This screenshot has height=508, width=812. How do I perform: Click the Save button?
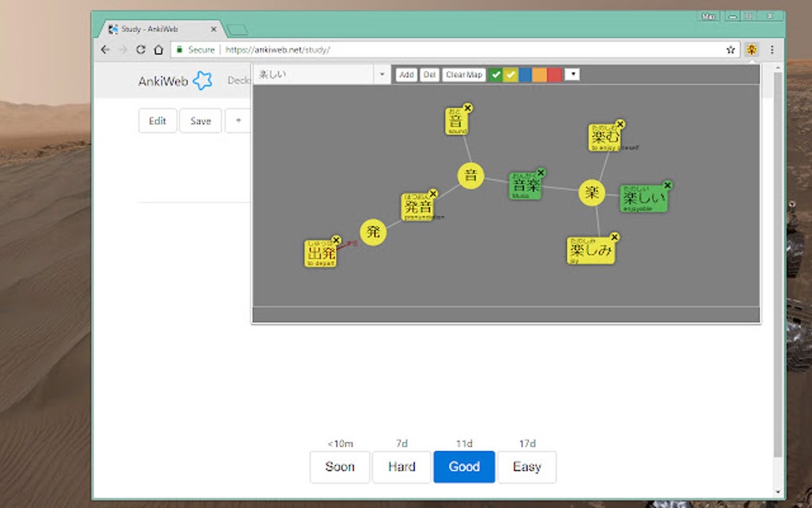[201, 121]
